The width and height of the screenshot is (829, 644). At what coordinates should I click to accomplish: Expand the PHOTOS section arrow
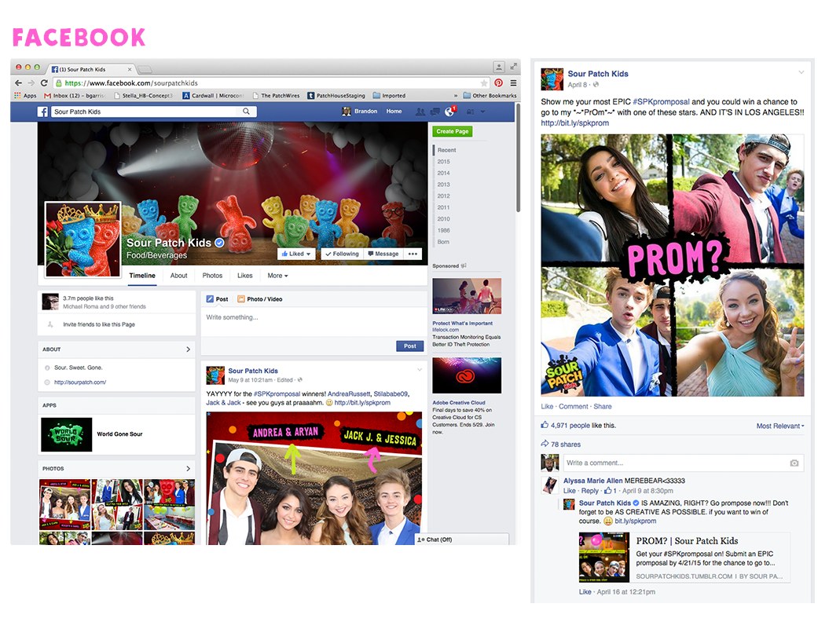(x=189, y=469)
